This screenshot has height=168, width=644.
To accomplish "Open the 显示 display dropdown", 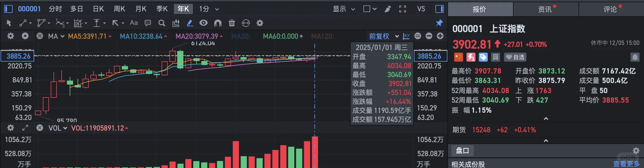I will [344, 9].
